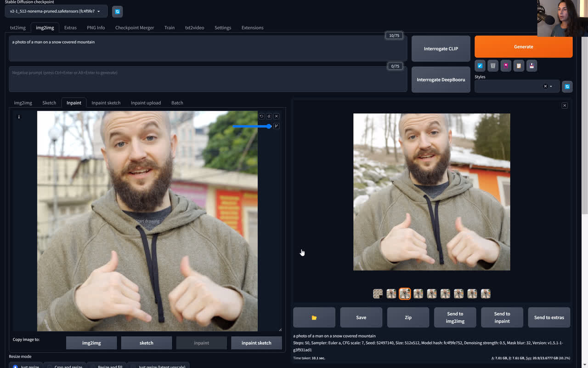Image resolution: width=588 pixels, height=368 pixels.
Task: Select the Sketch sub-tab
Action: 49,103
